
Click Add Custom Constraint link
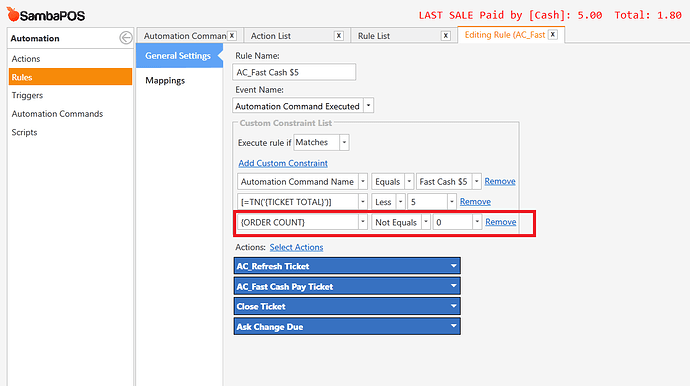point(283,163)
